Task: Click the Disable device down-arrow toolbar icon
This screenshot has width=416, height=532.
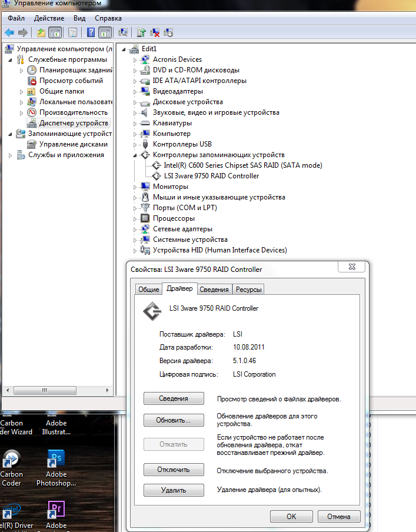Action: 168,32
